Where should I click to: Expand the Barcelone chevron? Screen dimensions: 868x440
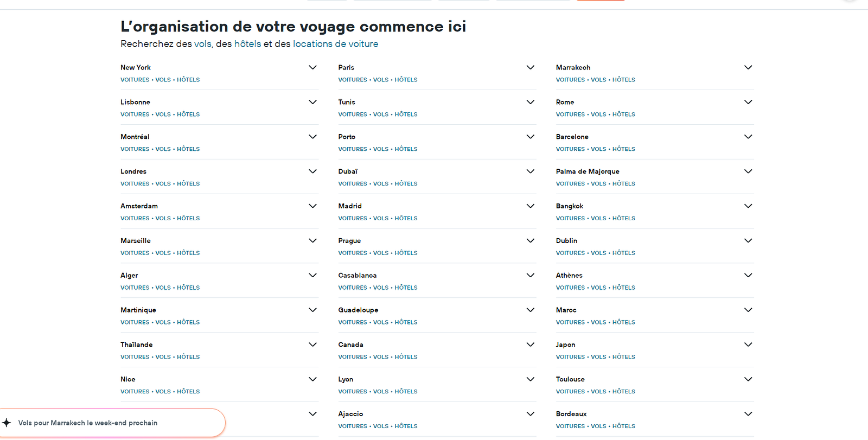pyautogui.click(x=748, y=137)
